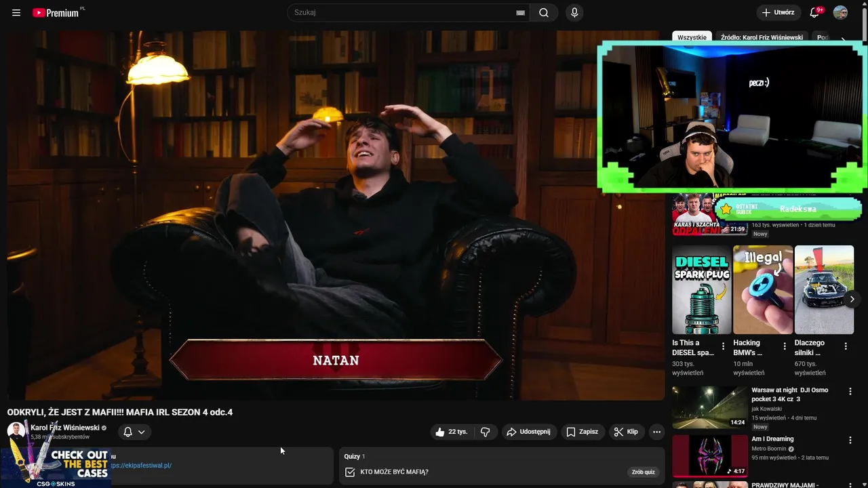Image resolution: width=868 pixels, height=488 pixels.
Task: Open PRAWDZIWY MAJAMI video title
Action: pos(785,485)
